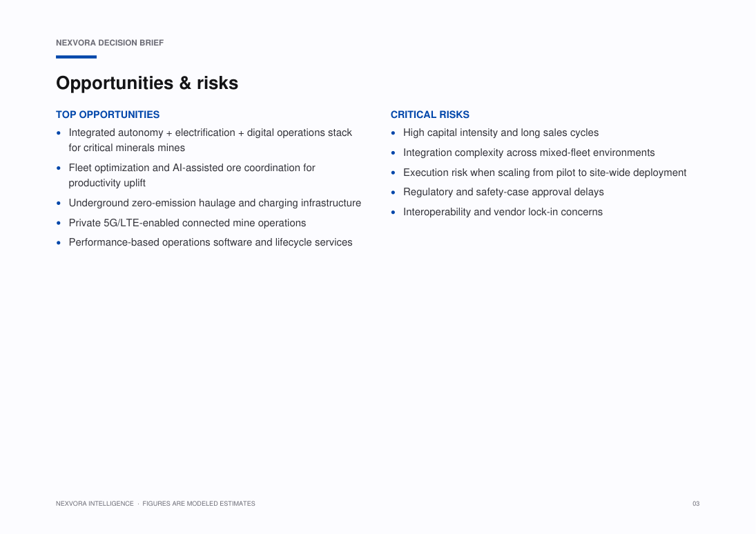Viewport: 756px width, 534px height.
Task: Click the 'Private 5G/LTE-enabled connected mine' bullet
Action: pyautogui.click(x=187, y=223)
